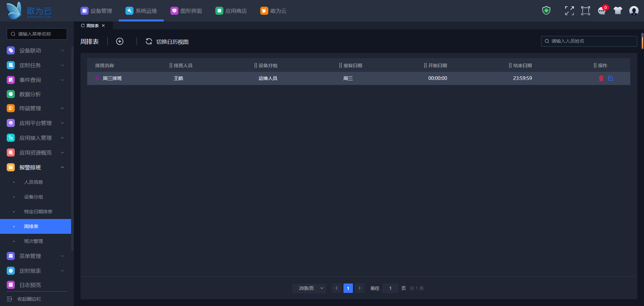This screenshot has height=306, width=644.
Task: Click the purple color tag of 周三排班
Action: 98,78
